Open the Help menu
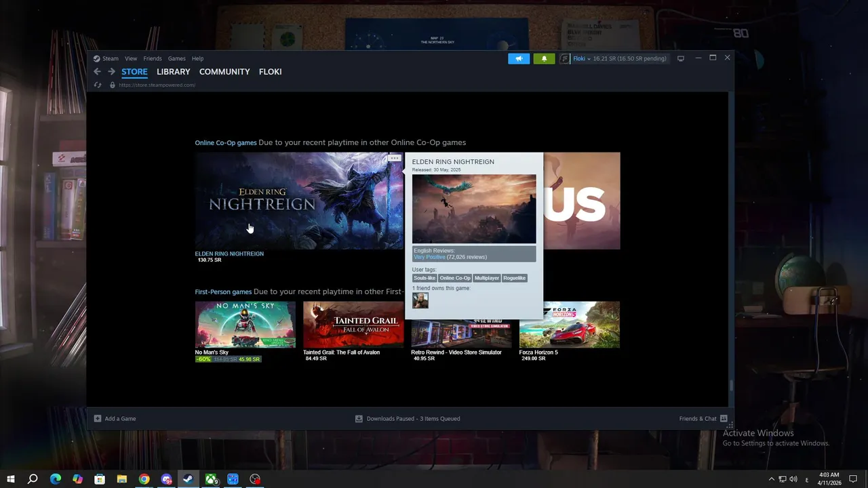This screenshot has width=868, height=488. (197, 58)
